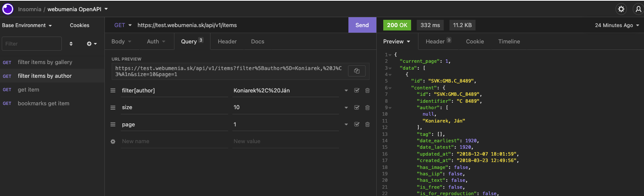Open the settings gear icon

pos(621,9)
